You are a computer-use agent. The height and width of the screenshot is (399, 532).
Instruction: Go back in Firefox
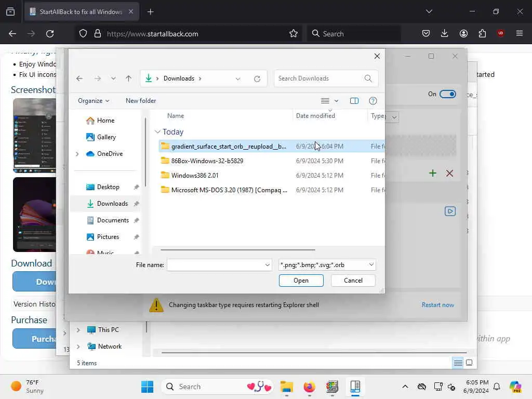click(12, 34)
